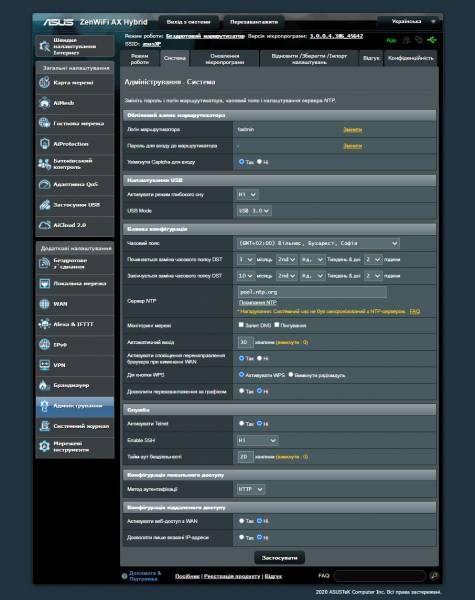Click the green USB status icon in header

431,40
